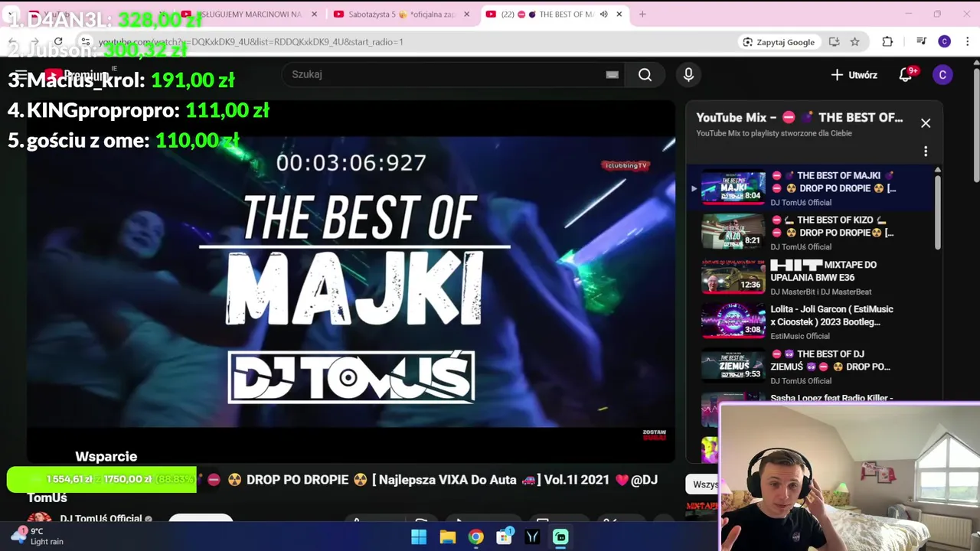Image resolution: width=980 pixels, height=551 pixels.
Task: Reload the current page
Action: tap(58, 41)
